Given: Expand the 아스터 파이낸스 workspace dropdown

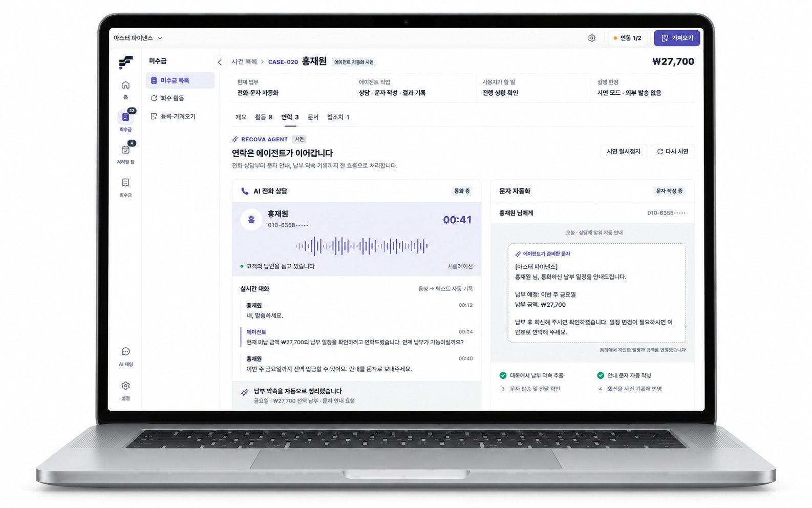Looking at the screenshot, I should [x=138, y=38].
